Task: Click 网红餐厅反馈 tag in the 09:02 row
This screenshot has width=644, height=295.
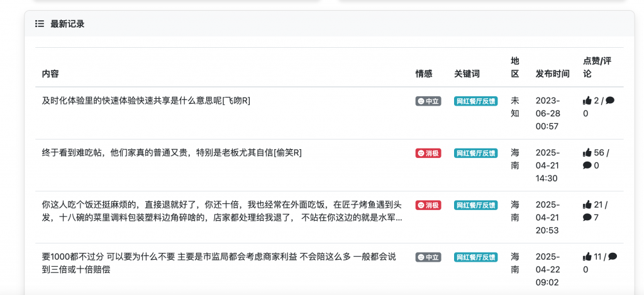Action: 475,257
